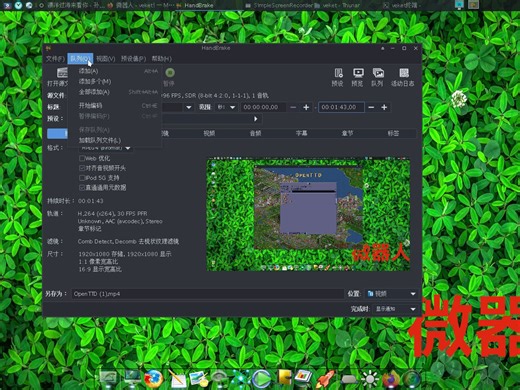Increase end time 00:01:43 with plus
The width and height of the screenshot is (520, 390).
click(x=384, y=107)
